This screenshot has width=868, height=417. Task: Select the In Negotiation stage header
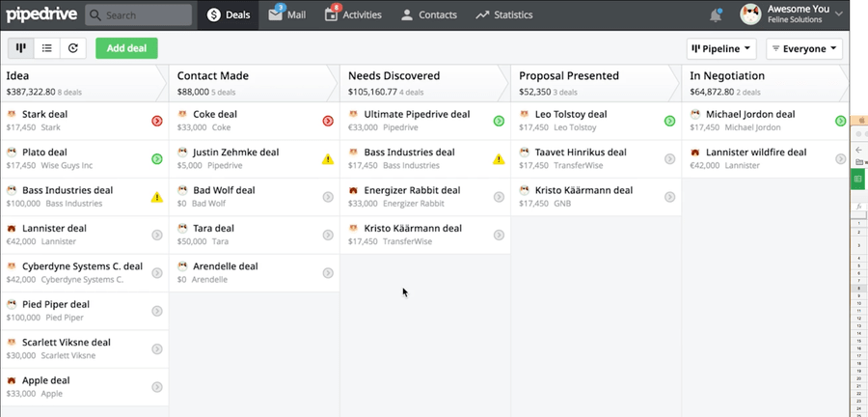pos(766,83)
